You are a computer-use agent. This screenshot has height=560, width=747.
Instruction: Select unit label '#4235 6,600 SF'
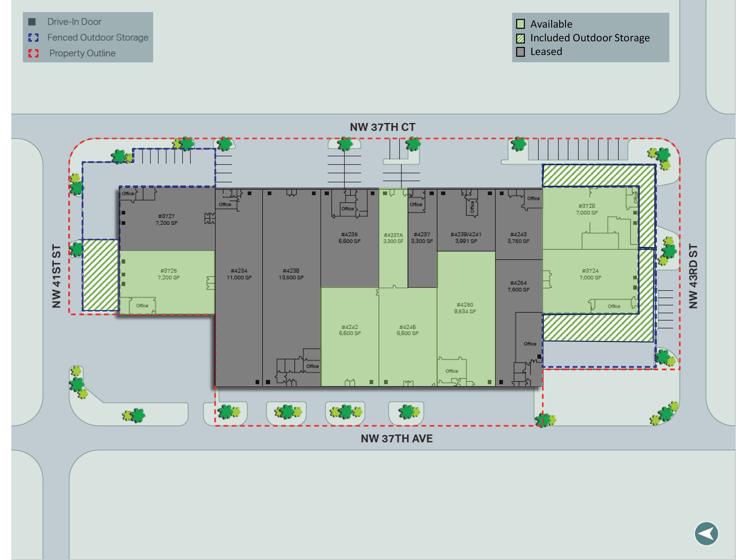pyautogui.click(x=350, y=238)
